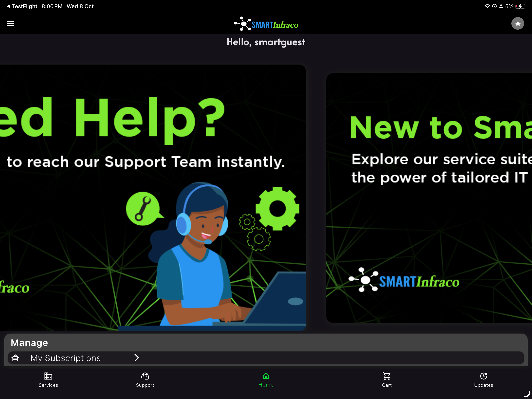Open the Need Help support banner
Image resolution: width=532 pixels, height=399 pixels.
(x=153, y=198)
